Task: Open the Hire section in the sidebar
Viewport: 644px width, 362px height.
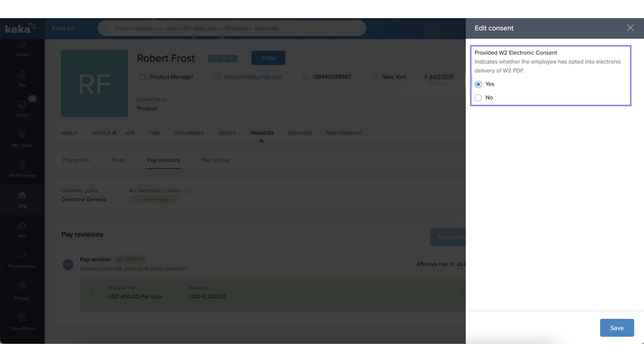Action: [x=22, y=230]
